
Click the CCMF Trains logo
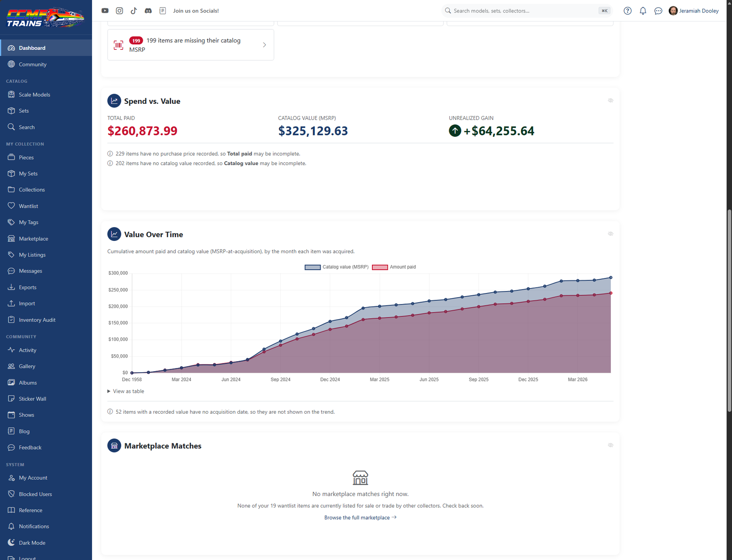click(x=45, y=17)
